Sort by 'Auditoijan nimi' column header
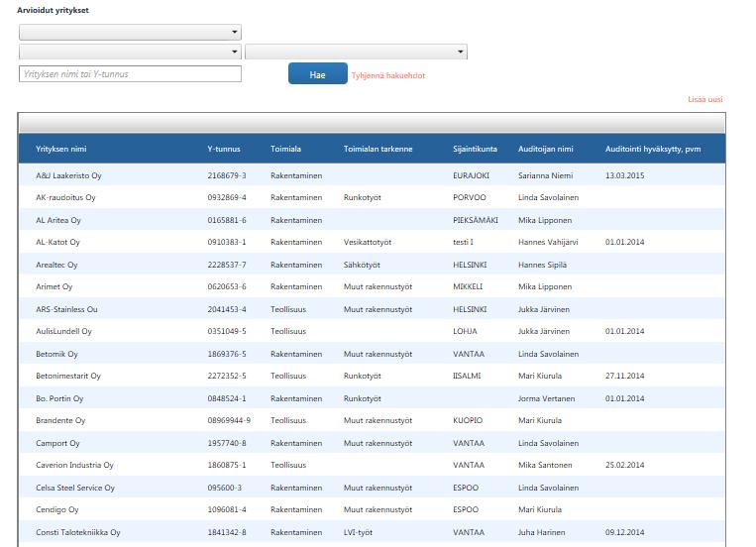756x547 pixels. click(x=546, y=149)
